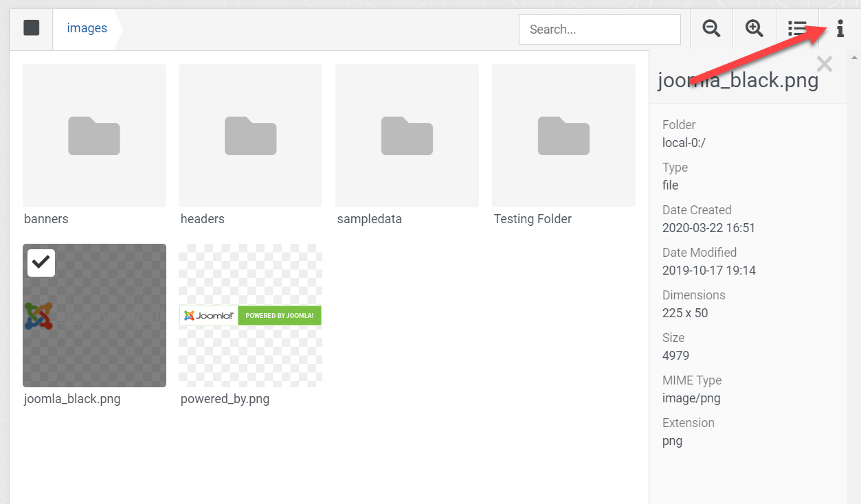Click the Testing Folder name label
This screenshot has width=861, height=504.
click(533, 219)
